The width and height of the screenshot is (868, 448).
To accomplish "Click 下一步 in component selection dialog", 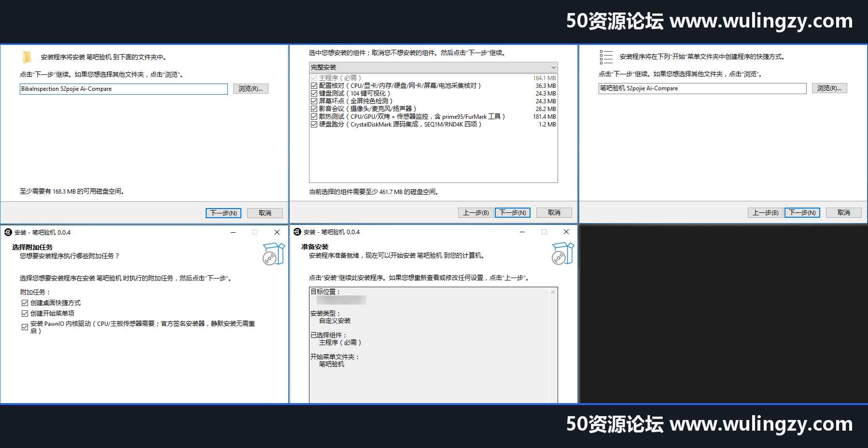I will click(x=513, y=212).
